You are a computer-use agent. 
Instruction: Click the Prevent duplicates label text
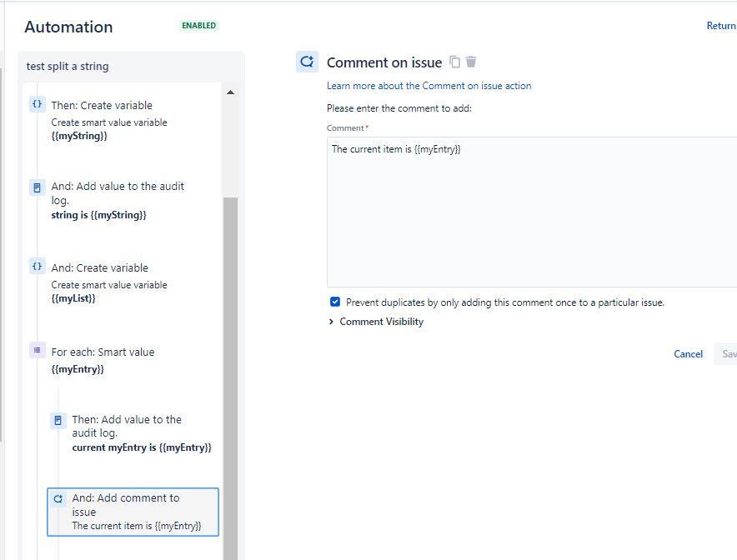click(x=504, y=302)
